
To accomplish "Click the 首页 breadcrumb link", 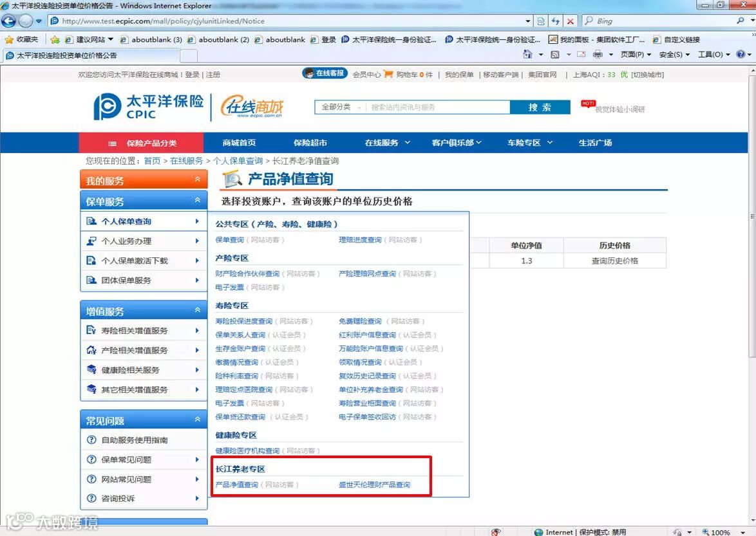I will (153, 161).
